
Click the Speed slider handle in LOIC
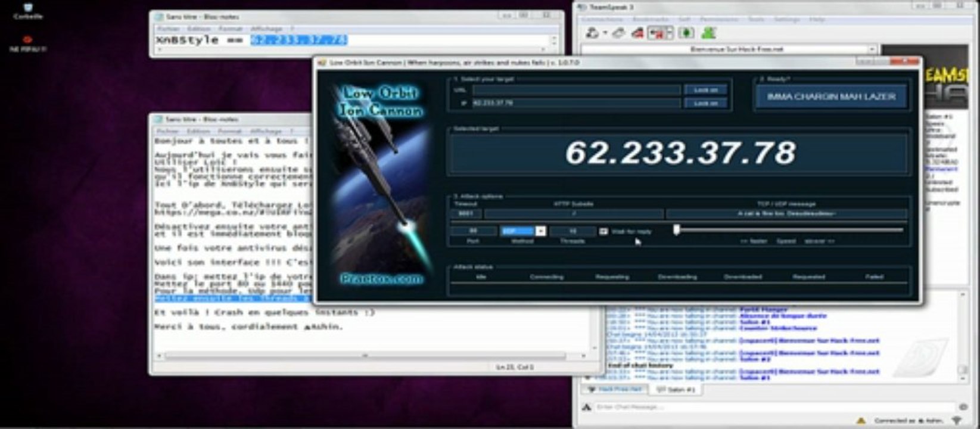(676, 230)
